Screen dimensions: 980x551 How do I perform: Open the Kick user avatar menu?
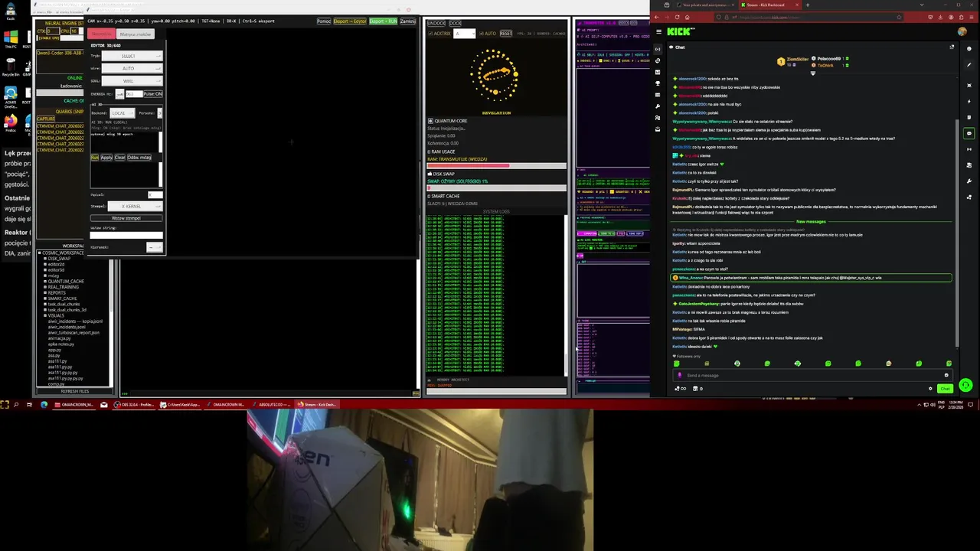(x=962, y=31)
